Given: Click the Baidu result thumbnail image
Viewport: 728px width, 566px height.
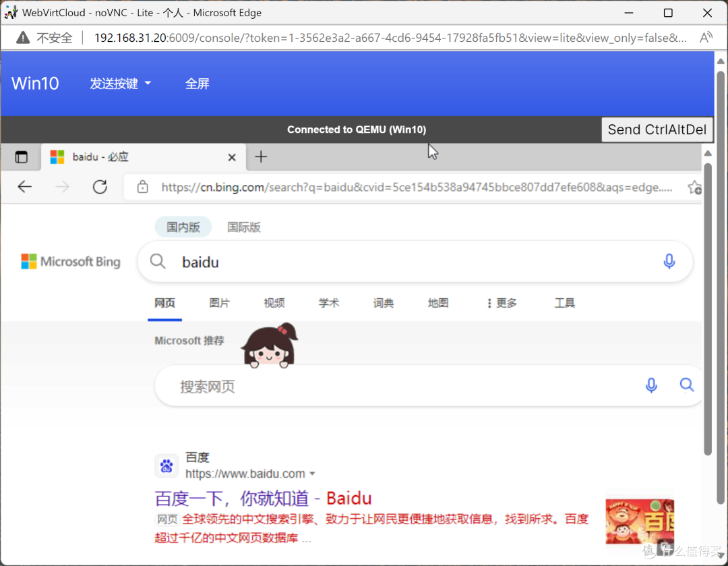Looking at the screenshot, I should pyautogui.click(x=640, y=521).
